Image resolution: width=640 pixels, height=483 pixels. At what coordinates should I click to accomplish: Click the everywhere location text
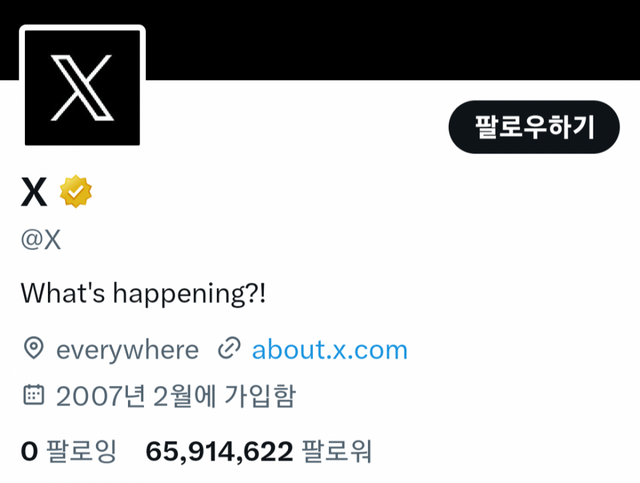click(127, 350)
